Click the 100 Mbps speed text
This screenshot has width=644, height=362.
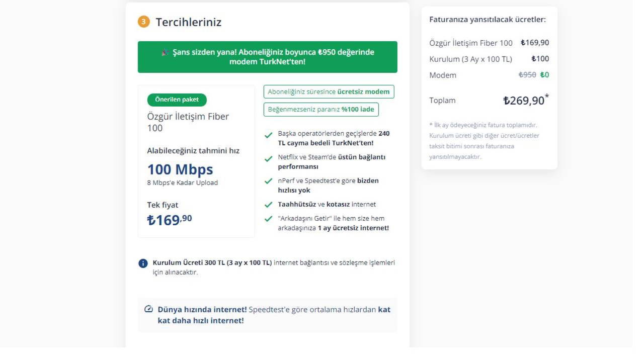180,169
